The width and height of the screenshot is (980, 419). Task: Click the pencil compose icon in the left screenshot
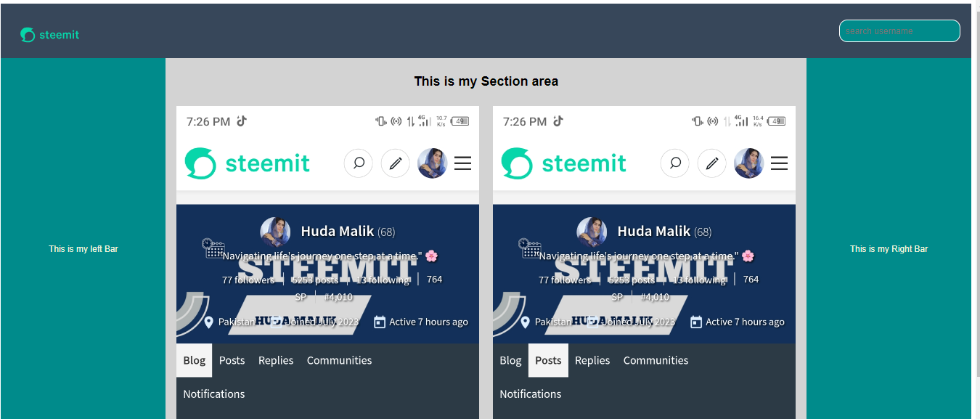tap(396, 163)
